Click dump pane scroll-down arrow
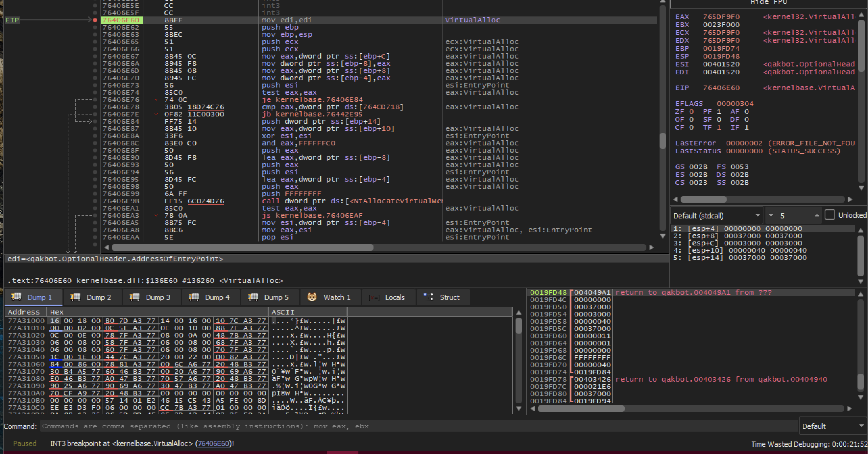Image resolution: width=868 pixels, height=454 pixels. [518, 408]
